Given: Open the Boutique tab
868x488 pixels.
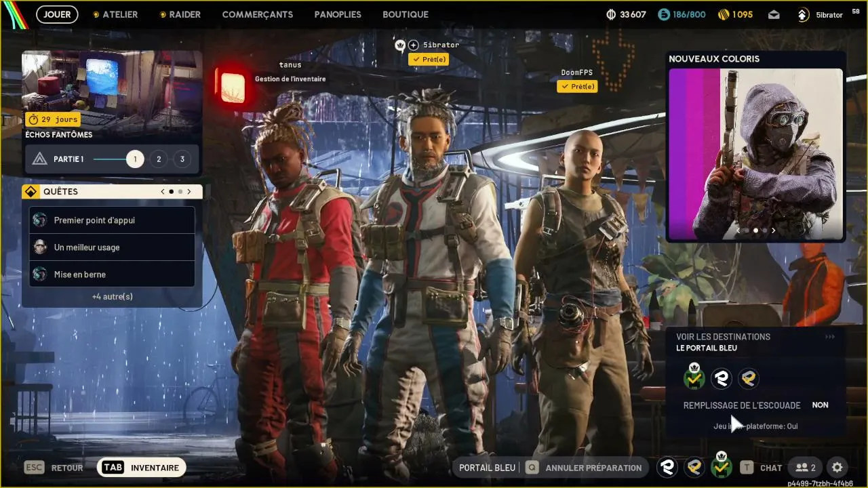Looking at the screenshot, I should [x=406, y=14].
